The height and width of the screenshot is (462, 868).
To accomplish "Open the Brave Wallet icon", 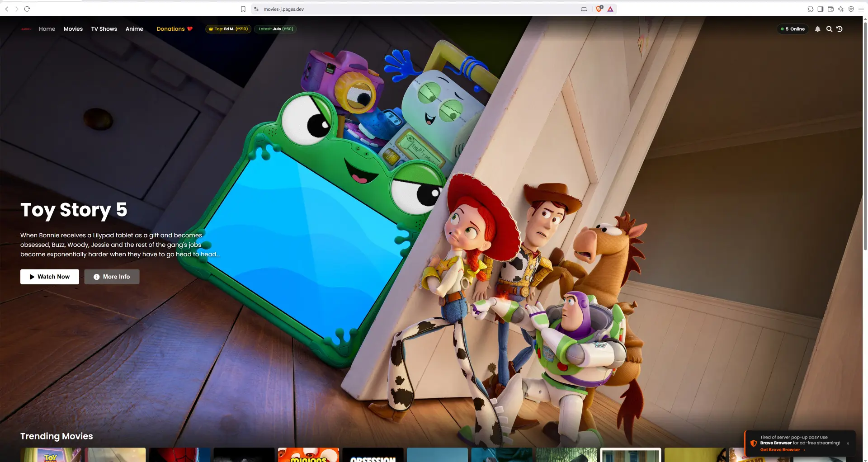I will 830,9.
